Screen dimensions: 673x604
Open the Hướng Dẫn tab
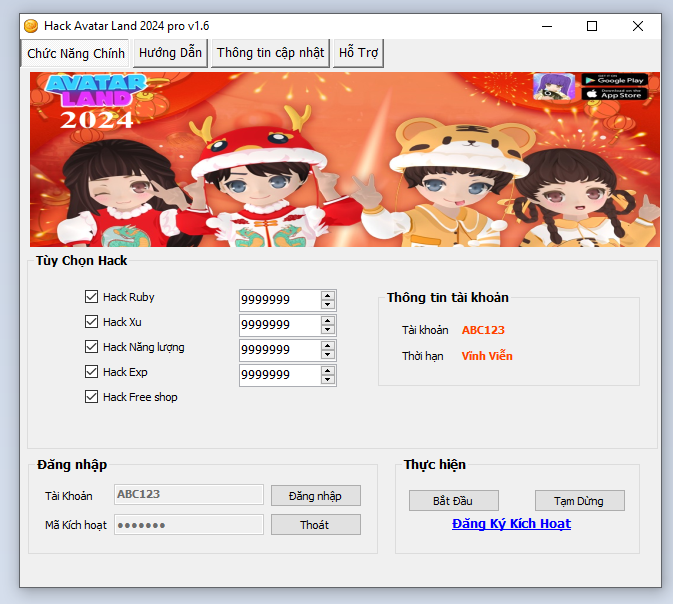170,53
